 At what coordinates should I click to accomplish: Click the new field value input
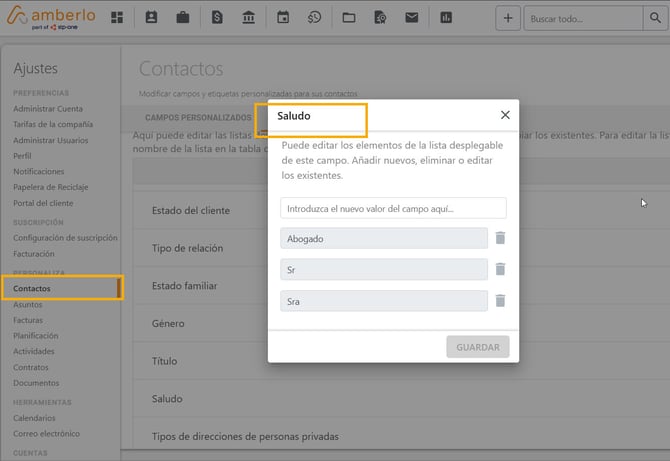[x=394, y=208]
